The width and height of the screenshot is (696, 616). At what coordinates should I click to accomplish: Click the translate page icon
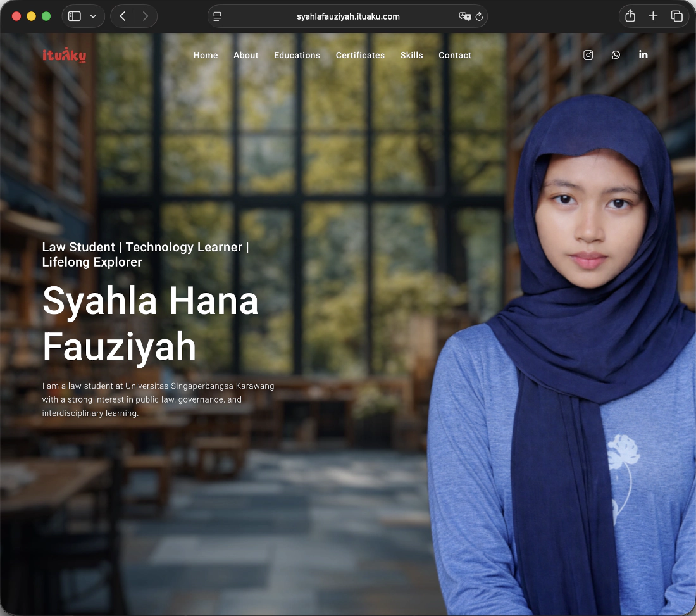point(465,16)
